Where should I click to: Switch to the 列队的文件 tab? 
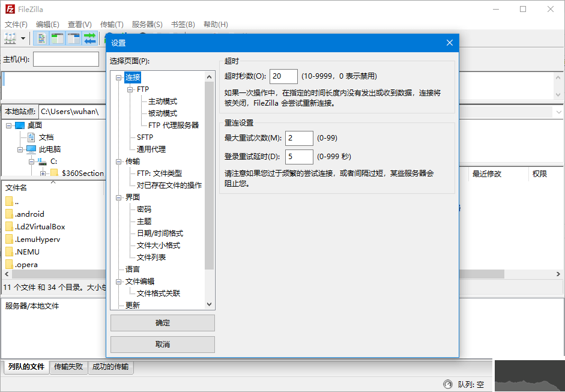click(x=26, y=367)
